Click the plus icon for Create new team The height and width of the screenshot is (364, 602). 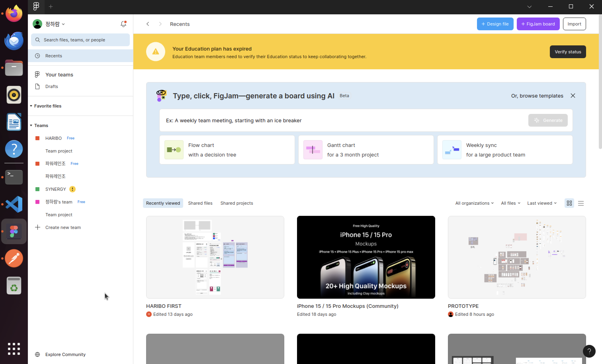point(37,227)
